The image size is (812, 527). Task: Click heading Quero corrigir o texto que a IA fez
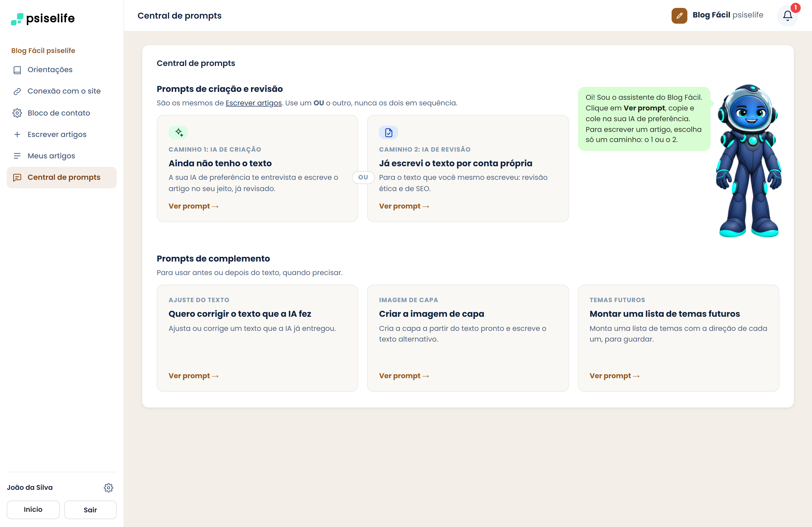pyautogui.click(x=240, y=314)
